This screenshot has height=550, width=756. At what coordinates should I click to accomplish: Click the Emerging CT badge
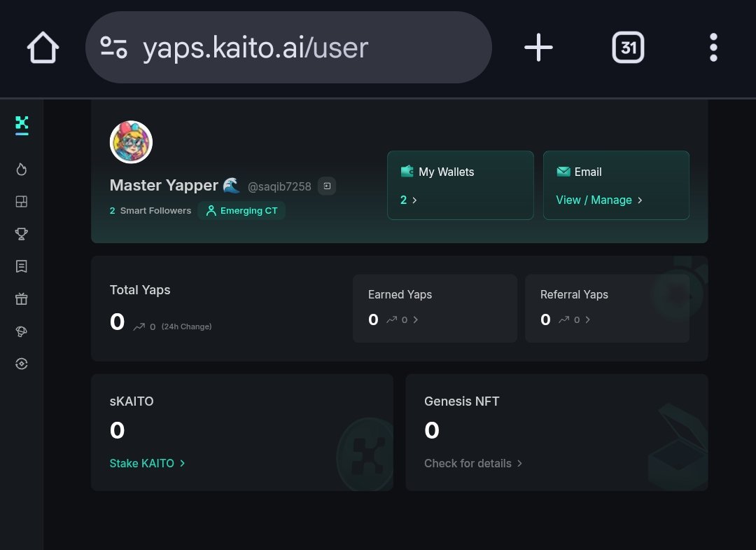point(241,211)
